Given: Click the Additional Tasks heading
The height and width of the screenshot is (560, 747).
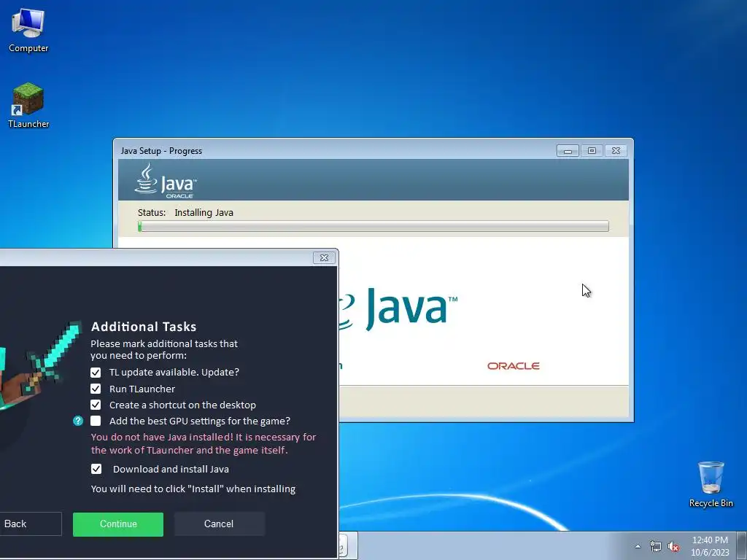Looking at the screenshot, I should (x=144, y=327).
